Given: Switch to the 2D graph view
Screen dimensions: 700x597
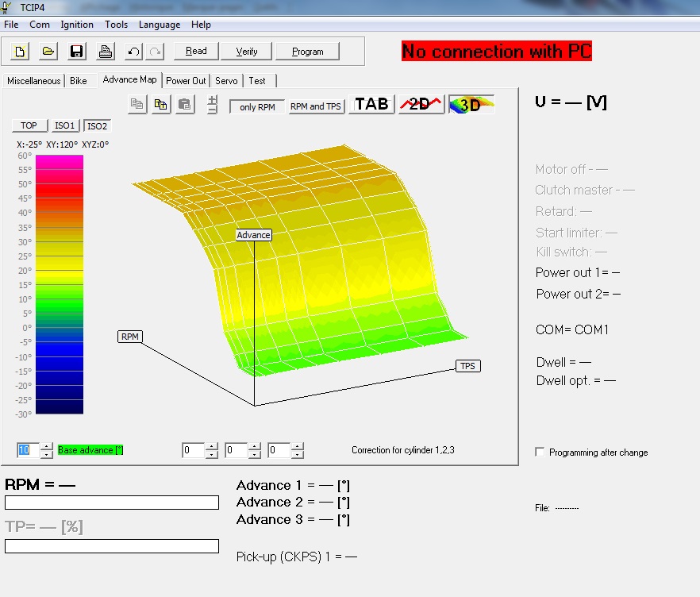Looking at the screenshot, I should click(421, 105).
